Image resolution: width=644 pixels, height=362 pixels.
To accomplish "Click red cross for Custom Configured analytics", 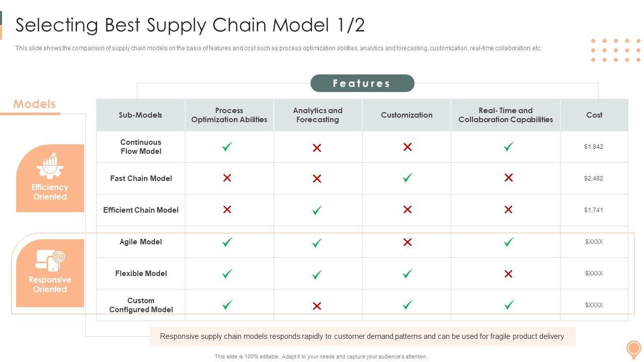I will tap(317, 306).
